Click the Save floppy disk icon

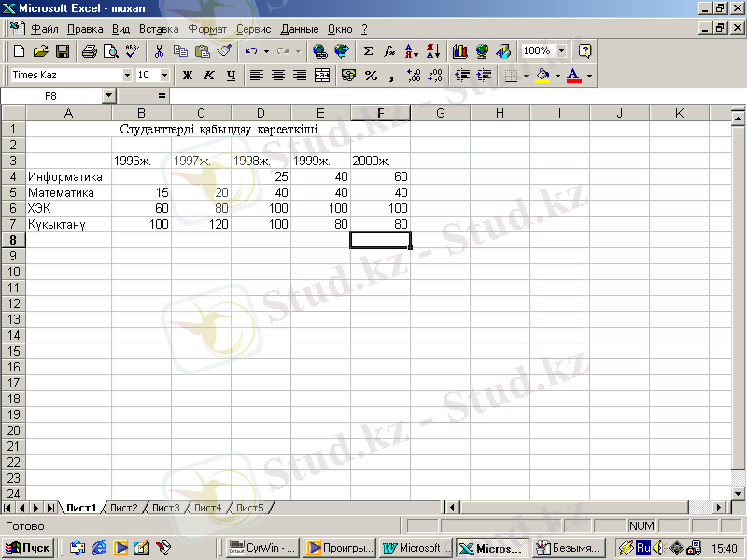(x=63, y=51)
